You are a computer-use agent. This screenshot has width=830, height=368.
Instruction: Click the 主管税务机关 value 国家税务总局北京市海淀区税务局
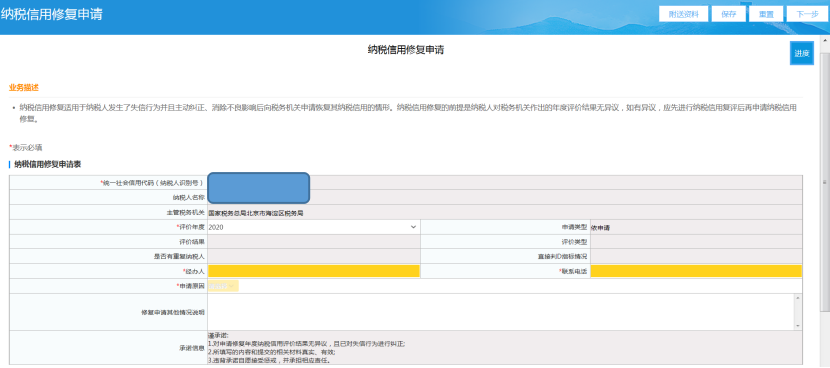(x=256, y=213)
